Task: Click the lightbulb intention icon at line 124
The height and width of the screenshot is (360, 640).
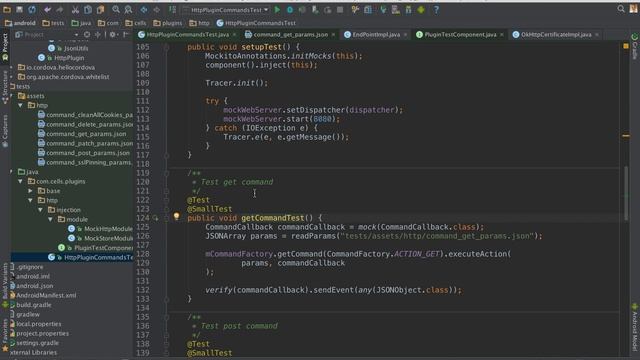Action: [x=176, y=216]
